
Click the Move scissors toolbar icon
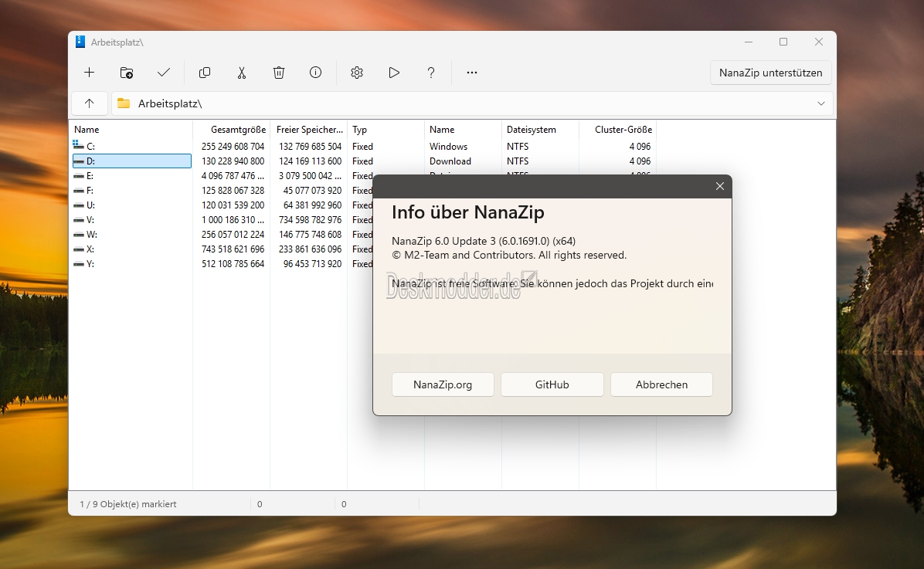tap(242, 73)
